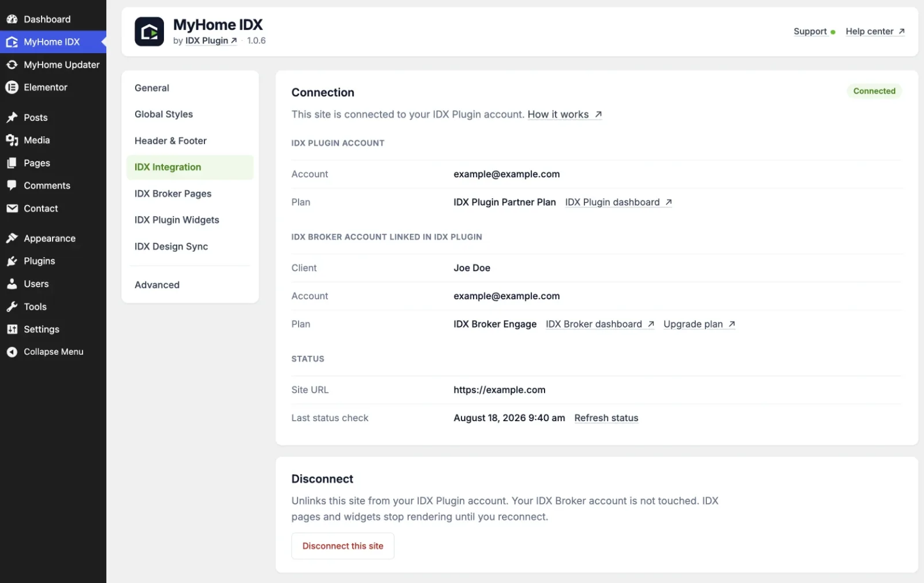Click the Help center external arrow icon

tap(901, 31)
